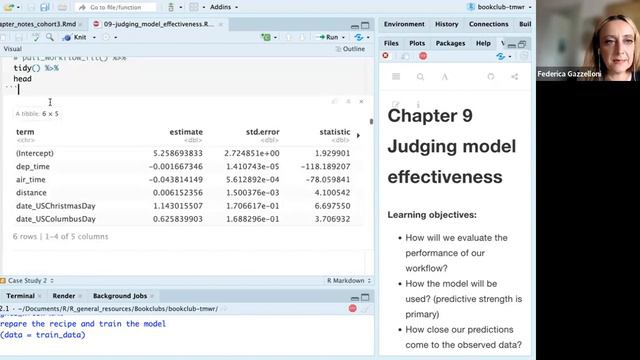640x360 pixels.
Task: Go to next chunk with down arrow
Action: (x=302, y=37)
